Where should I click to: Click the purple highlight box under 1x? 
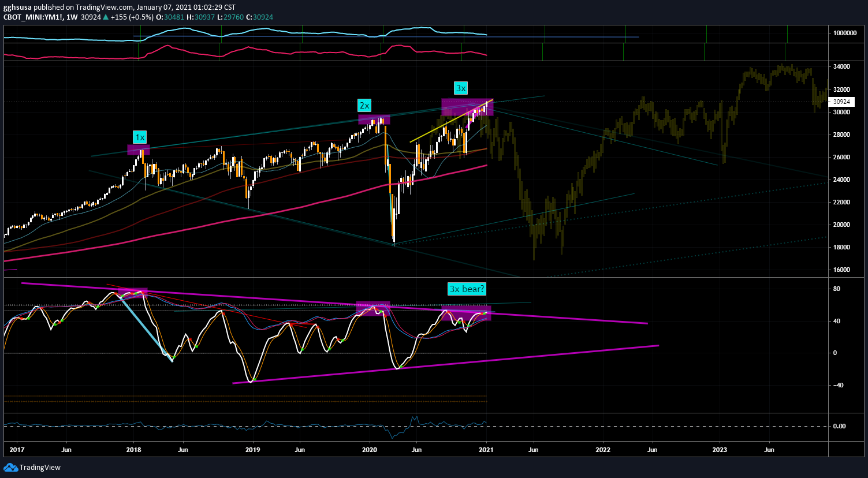(139, 150)
